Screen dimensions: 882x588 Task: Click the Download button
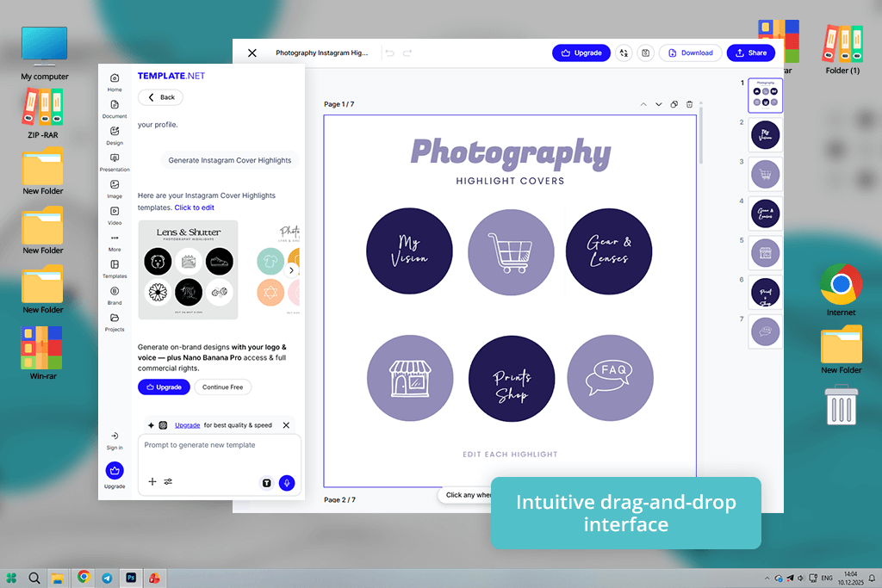coord(690,53)
